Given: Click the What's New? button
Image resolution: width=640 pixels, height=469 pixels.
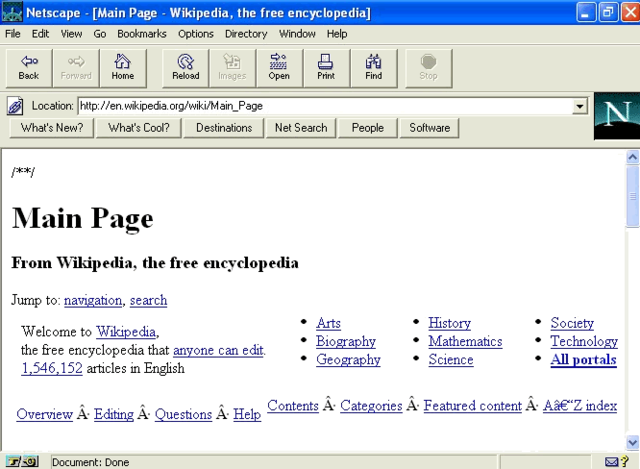Looking at the screenshot, I should (x=52, y=128).
